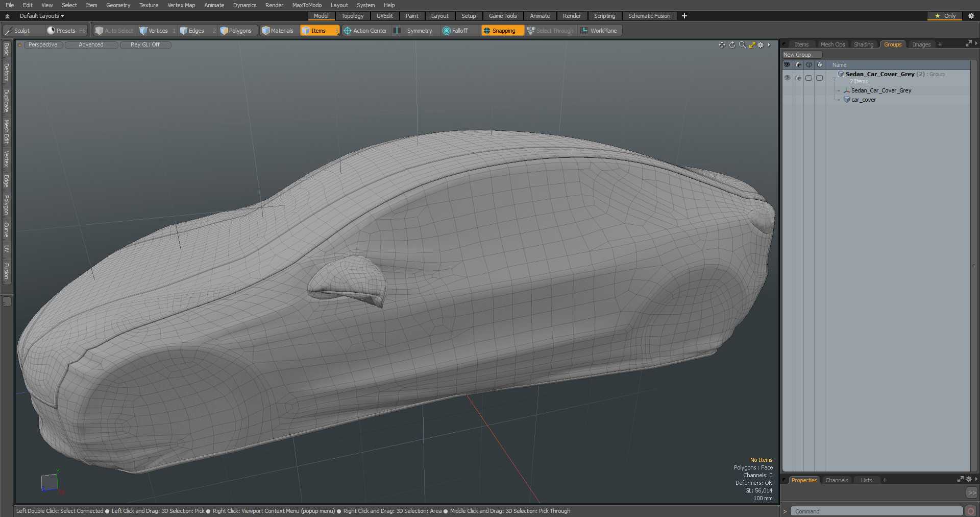The height and width of the screenshot is (517, 980).
Task: Add a new tab next to Images
Action: [940, 44]
